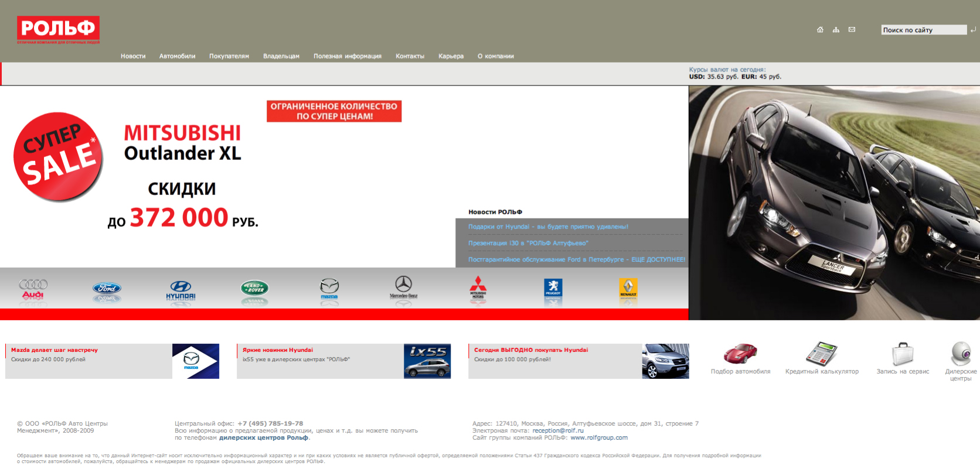This screenshot has width=980, height=469.
Task: Click the Запись на сервис label
Action: point(903,371)
